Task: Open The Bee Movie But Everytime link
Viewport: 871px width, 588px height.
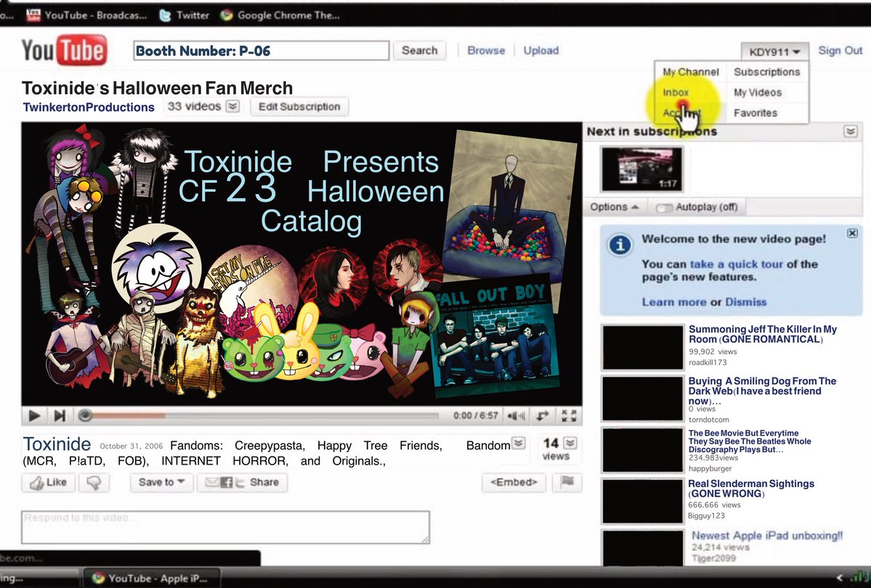Action: (750, 441)
